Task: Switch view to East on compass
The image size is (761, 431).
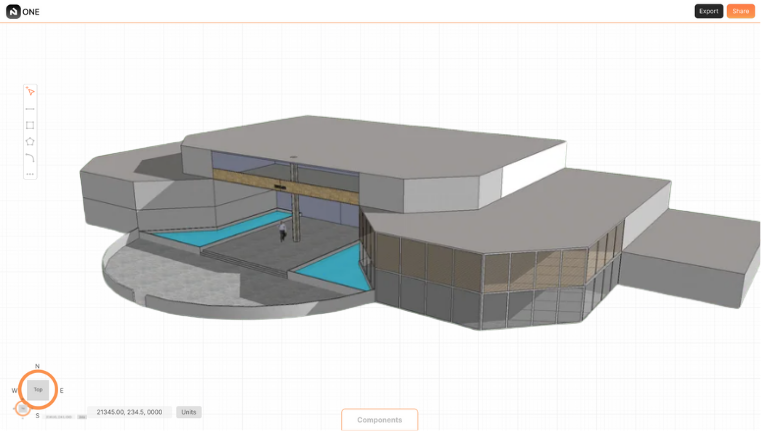Action: pos(61,391)
